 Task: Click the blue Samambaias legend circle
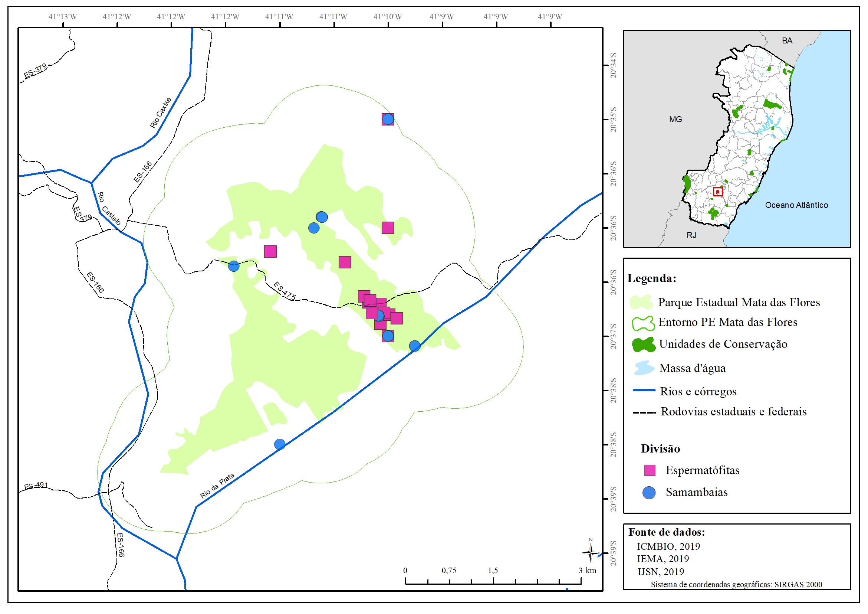[x=649, y=493]
